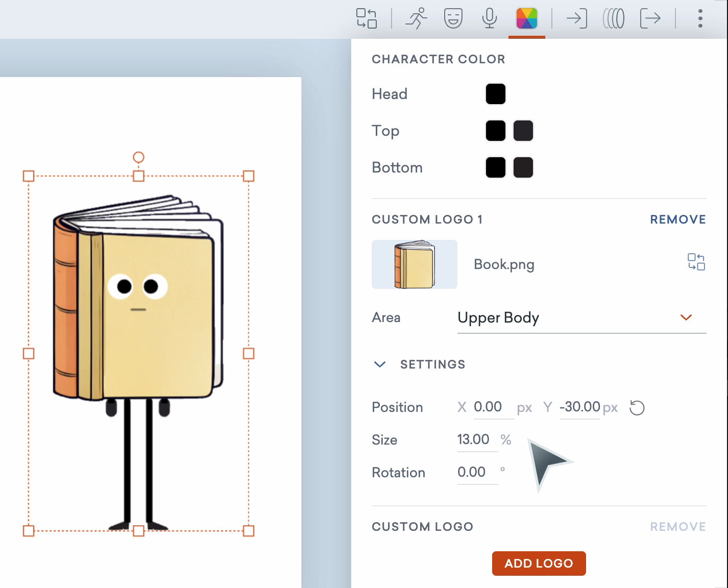728x588 pixels.
Task: Select the first Bottom color swatch
Action: tap(495, 167)
